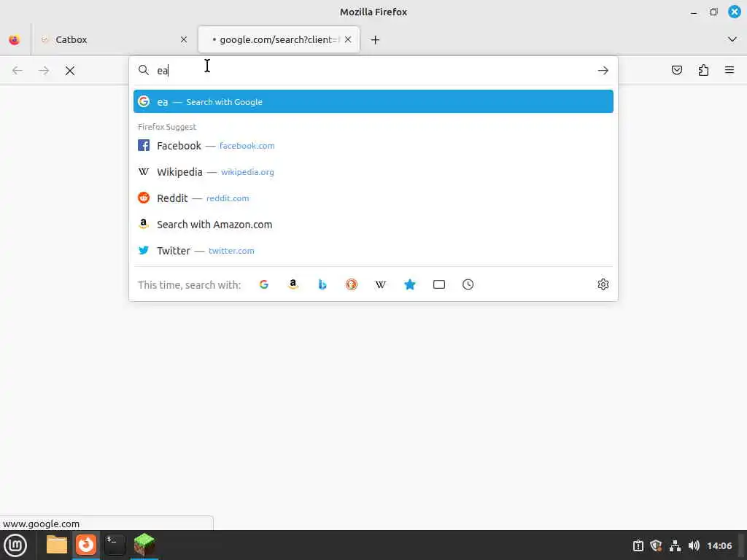Select the google.com/search tab

click(x=279, y=39)
